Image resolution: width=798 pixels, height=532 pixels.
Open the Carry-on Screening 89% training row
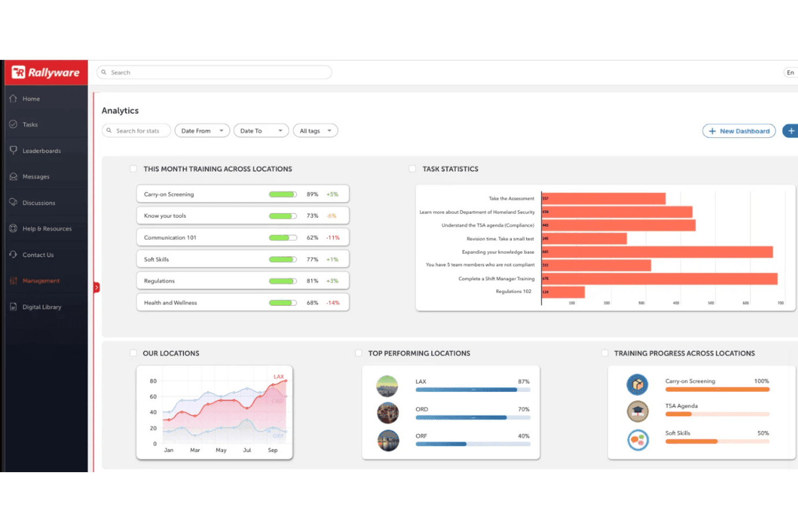click(x=243, y=194)
